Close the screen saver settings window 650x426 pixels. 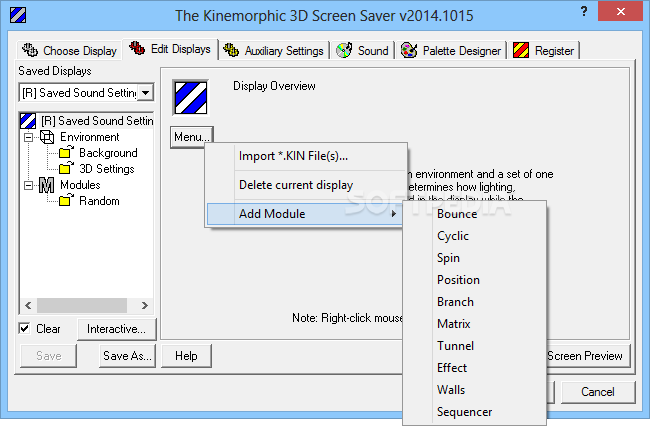(621, 12)
